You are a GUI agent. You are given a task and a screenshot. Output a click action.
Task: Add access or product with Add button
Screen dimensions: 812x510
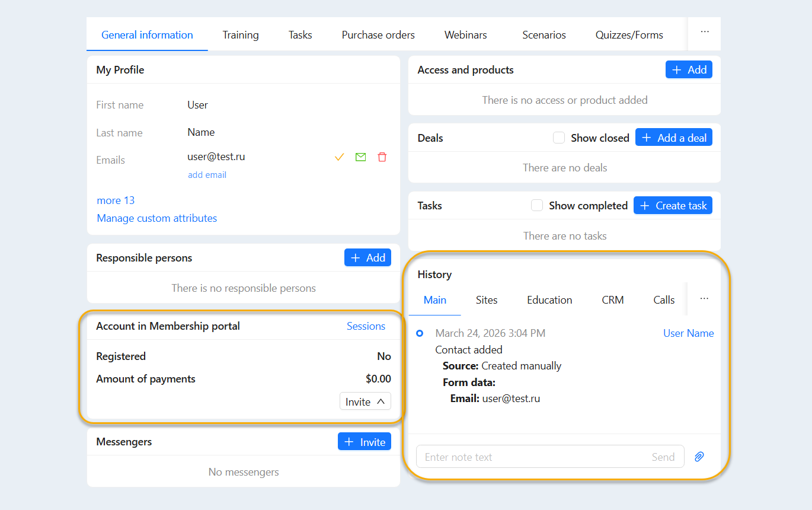689,69
